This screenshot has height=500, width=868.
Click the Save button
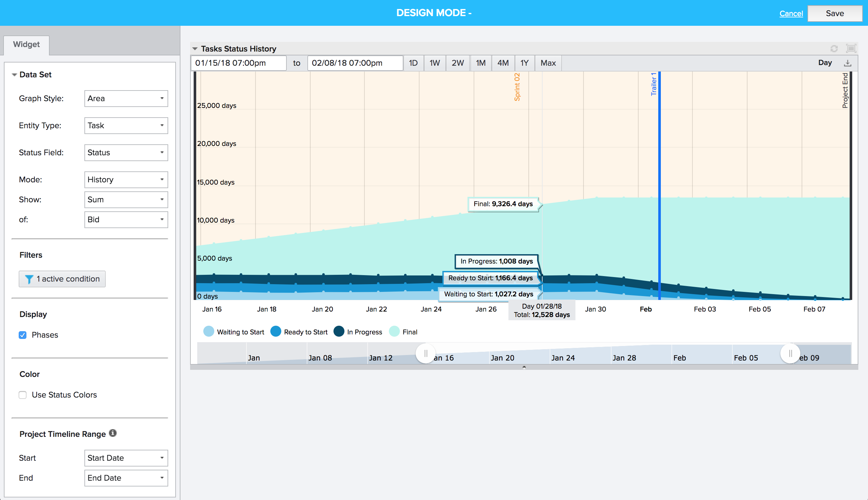[834, 14]
